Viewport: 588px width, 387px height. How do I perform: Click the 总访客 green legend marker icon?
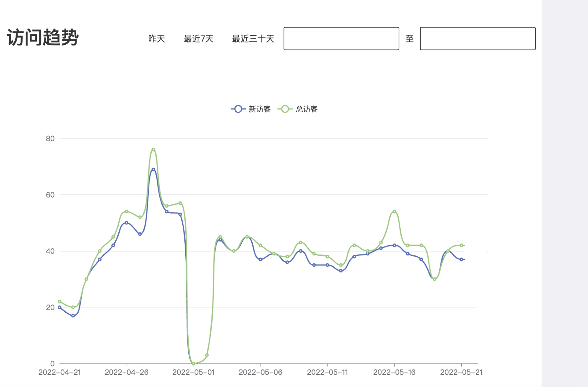click(x=285, y=109)
